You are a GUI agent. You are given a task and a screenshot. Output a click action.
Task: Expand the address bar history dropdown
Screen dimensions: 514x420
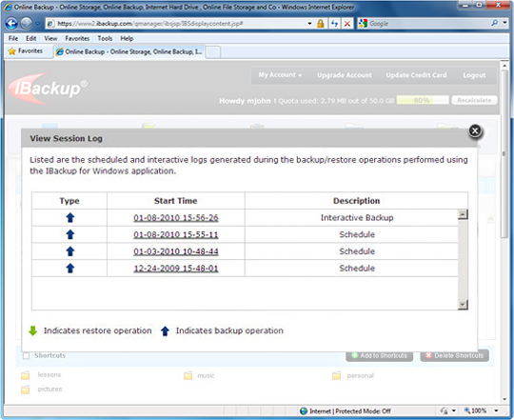pyautogui.click(x=309, y=24)
